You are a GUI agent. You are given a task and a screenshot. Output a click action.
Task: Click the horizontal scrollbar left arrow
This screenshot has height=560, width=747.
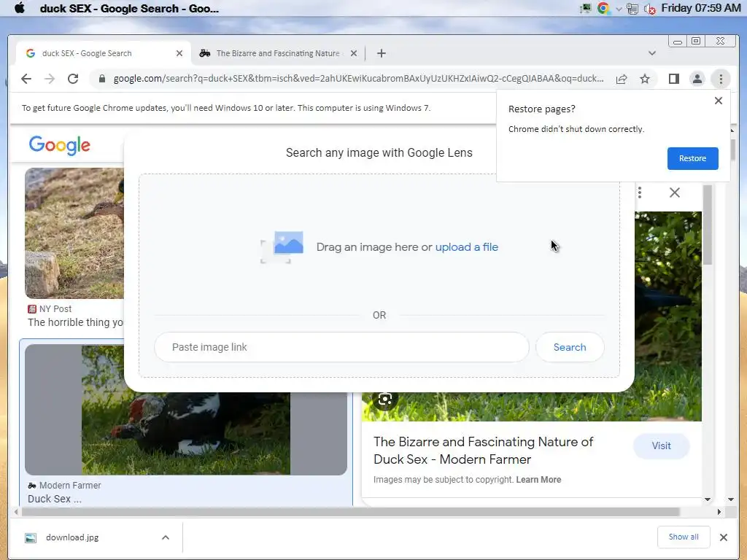(16, 512)
